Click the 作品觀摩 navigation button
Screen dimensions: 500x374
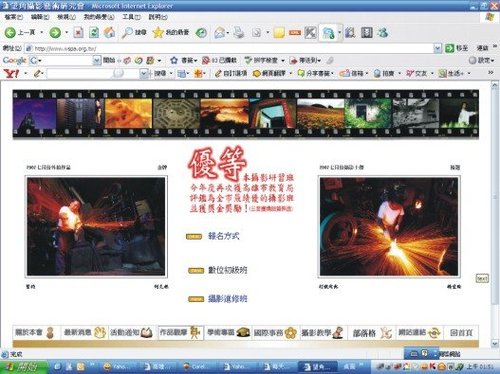click(180, 333)
